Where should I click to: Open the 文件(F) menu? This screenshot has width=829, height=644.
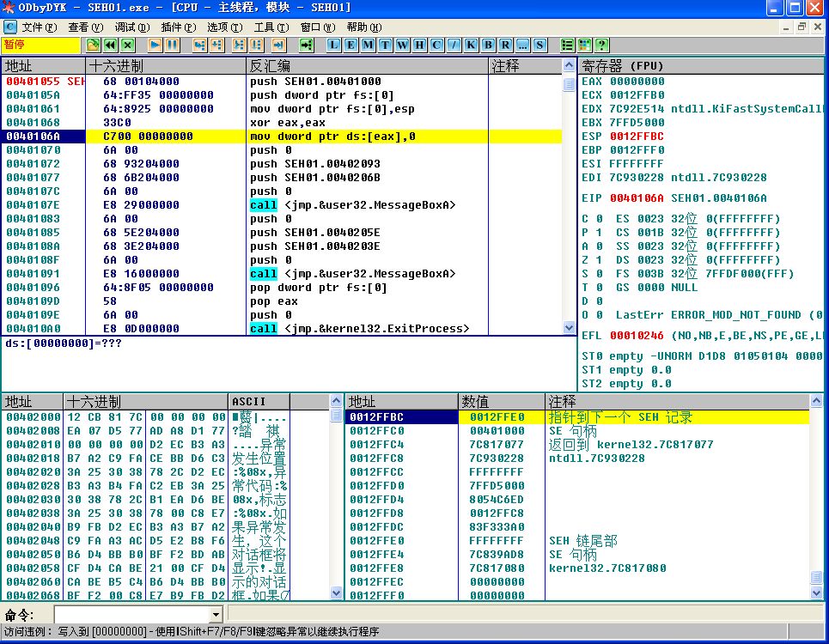coord(40,27)
